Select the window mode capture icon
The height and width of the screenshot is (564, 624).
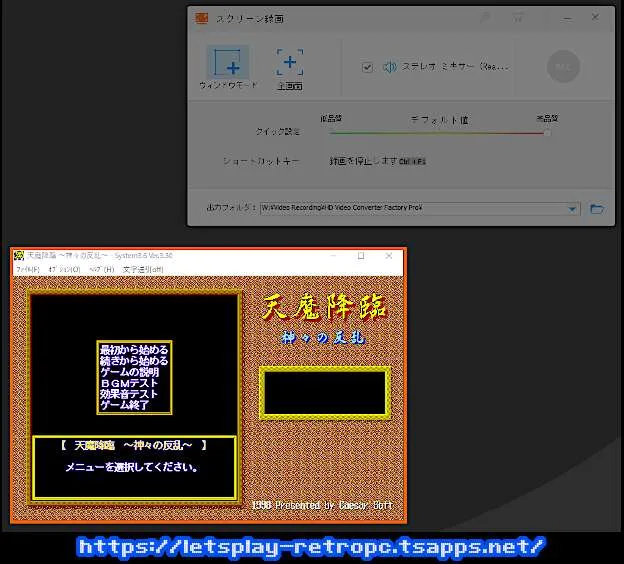tap(228, 63)
